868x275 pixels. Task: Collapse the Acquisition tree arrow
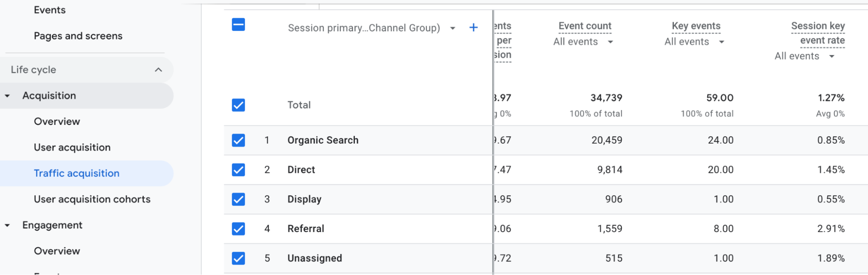pyautogui.click(x=7, y=96)
